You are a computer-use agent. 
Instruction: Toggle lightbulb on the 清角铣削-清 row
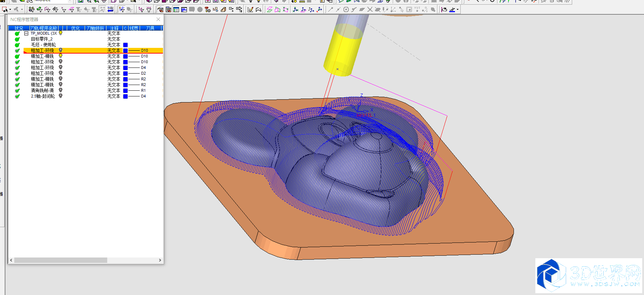pos(60,90)
